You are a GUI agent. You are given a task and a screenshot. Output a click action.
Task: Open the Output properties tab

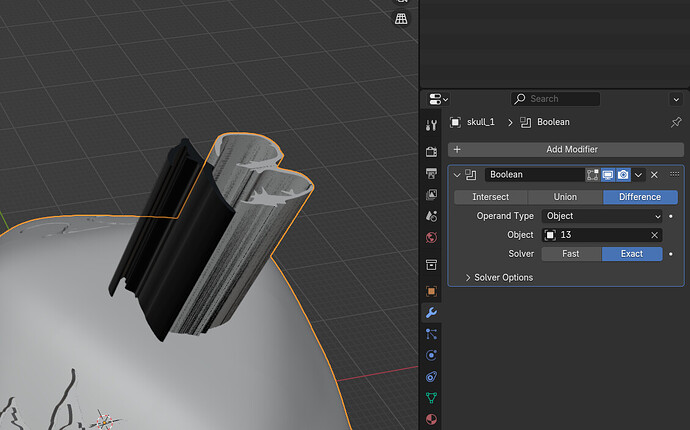(x=431, y=173)
